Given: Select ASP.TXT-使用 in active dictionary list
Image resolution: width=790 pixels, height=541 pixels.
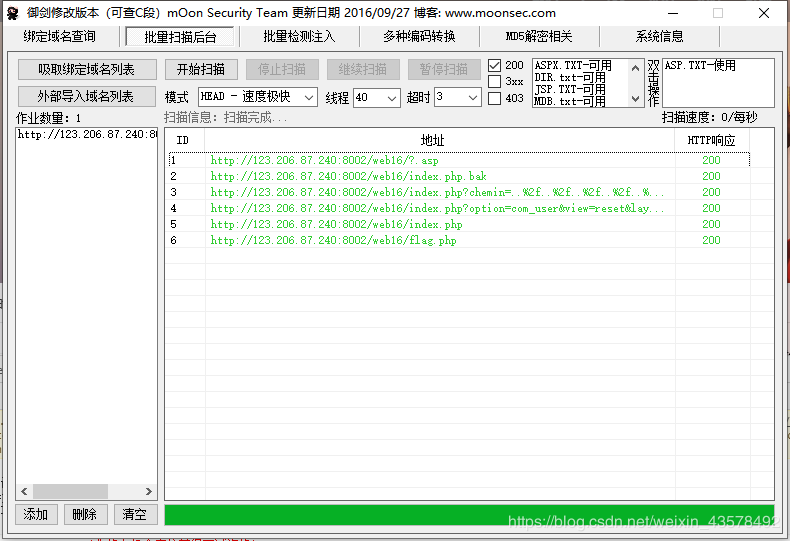Looking at the screenshot, I should coord(700,65).
